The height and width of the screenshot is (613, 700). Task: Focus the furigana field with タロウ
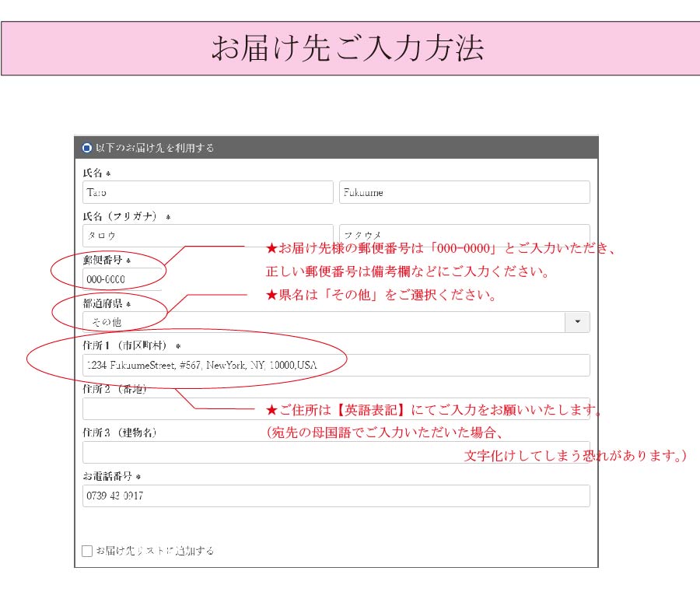pos(208,235)
